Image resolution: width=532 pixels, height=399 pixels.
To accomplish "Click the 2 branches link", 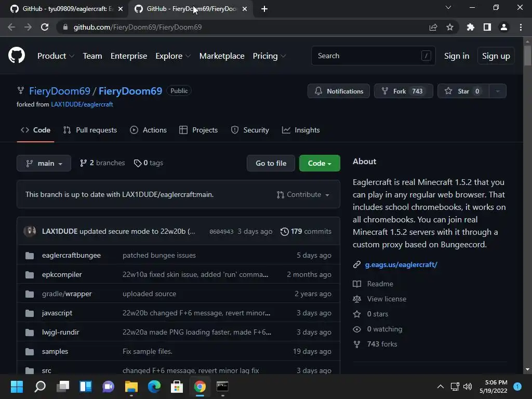I will (102, 163).
